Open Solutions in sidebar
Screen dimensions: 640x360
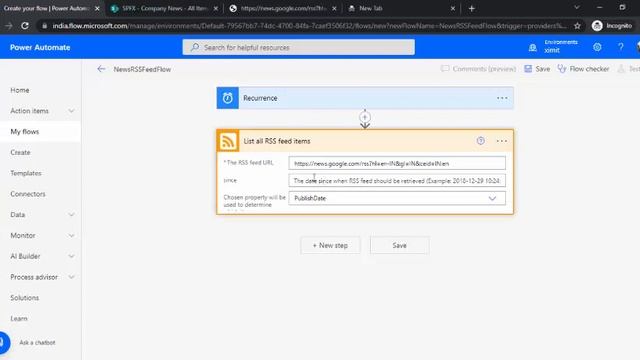pos(24,298)
